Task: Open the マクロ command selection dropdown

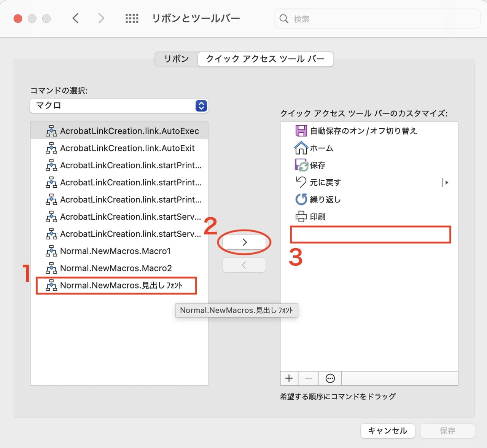Action: [119, 105]
